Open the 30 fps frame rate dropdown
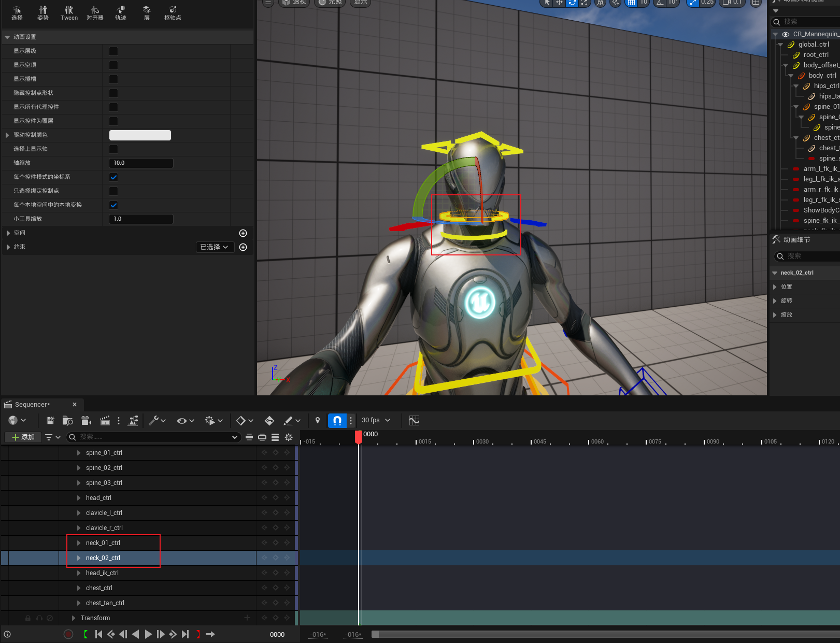The width and height of the screenshot is (840, 643). click(376, 420)
